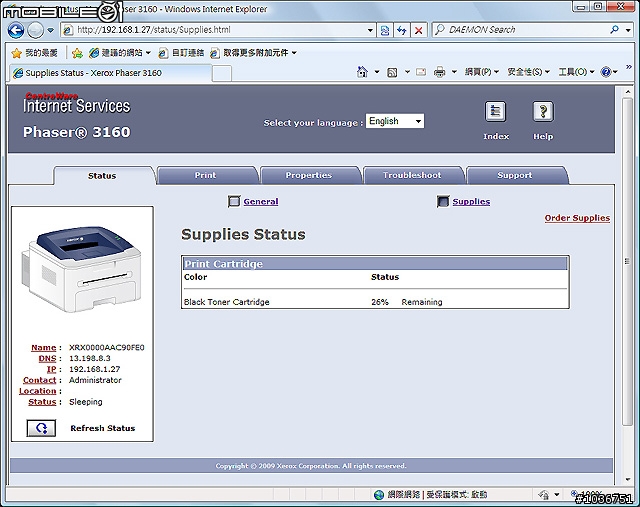640x507 pixels.
Task: Expand the feeds dropdown arrow
Action: click(x=407, y=72)
